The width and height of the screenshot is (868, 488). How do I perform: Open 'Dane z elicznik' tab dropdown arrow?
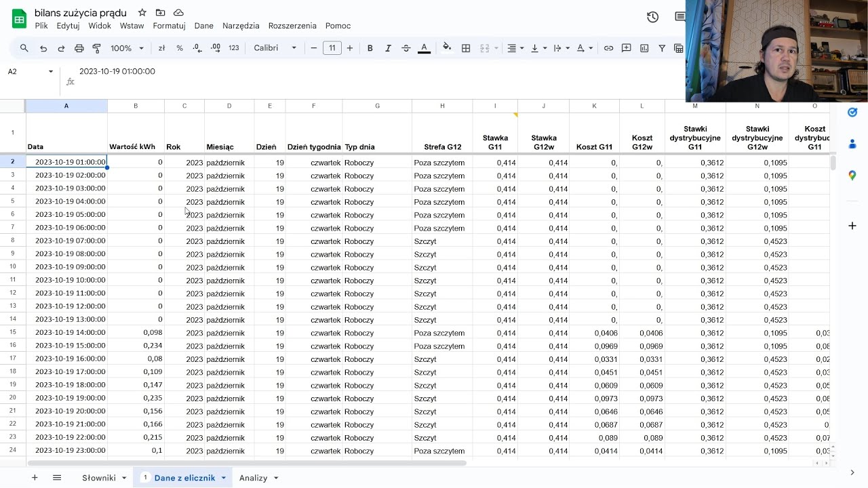pyautogui.click(x=223, y=478)
